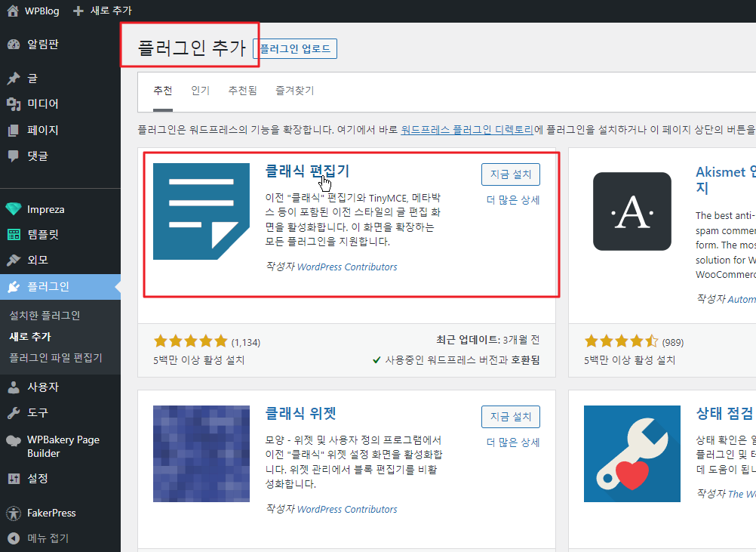Install 클래식 편집기 with 지금 설치
This screenshot has width=756, height=552.
(x=511, y=174)
